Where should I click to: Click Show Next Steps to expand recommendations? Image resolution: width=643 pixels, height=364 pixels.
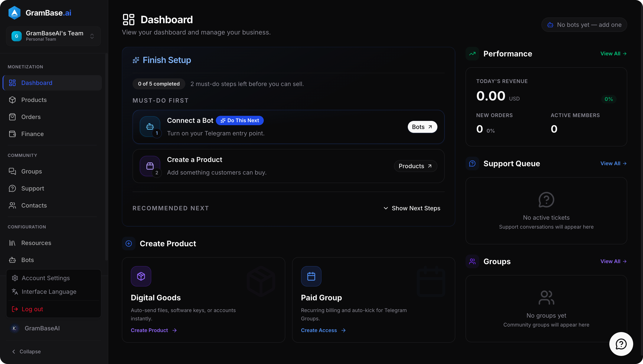coord(412,208)
